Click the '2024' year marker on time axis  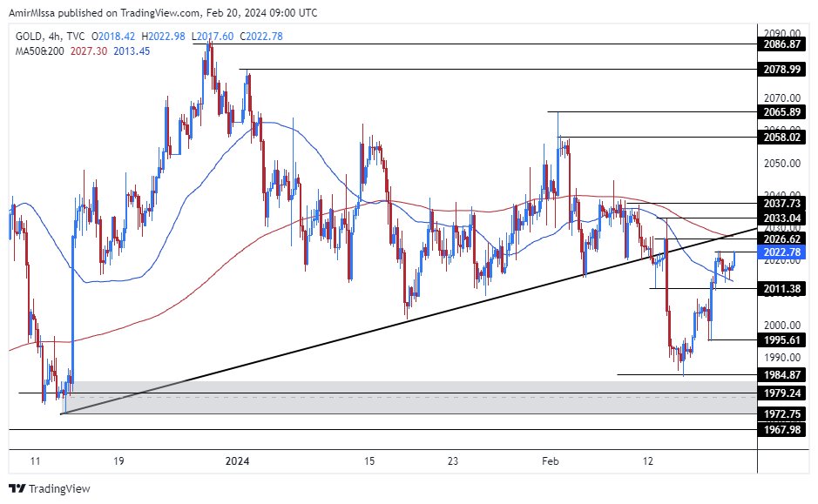click(x=237, y=461)
